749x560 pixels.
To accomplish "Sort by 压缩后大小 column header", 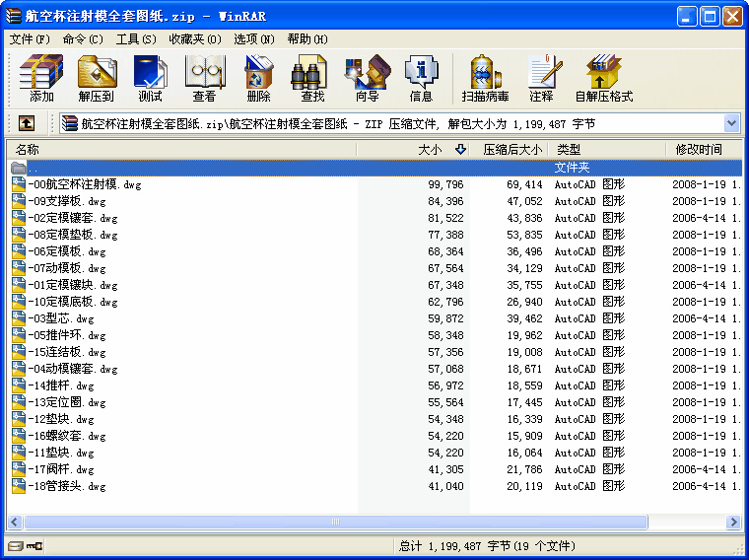I will 511,150.
